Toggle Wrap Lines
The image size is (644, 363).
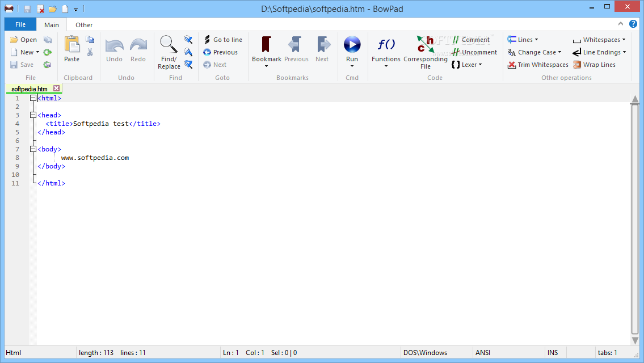click(594, 65)
